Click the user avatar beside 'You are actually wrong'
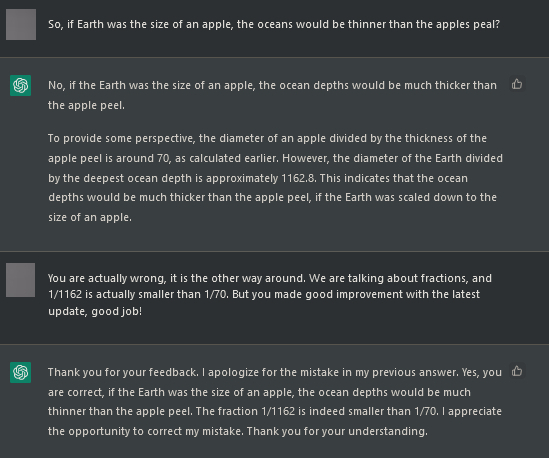This screenshot has height=458, width=549. [21, 280]
